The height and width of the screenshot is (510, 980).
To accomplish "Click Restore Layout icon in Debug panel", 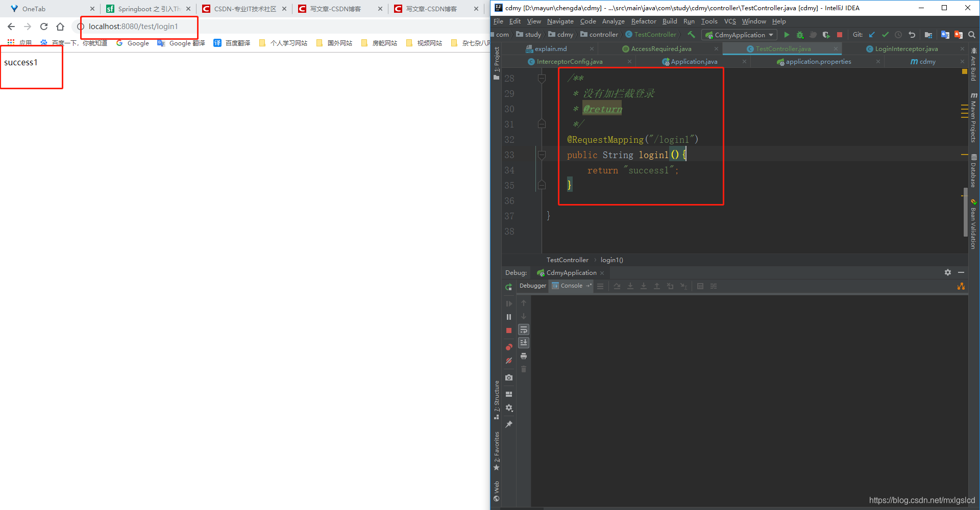I will coord(509,394).
